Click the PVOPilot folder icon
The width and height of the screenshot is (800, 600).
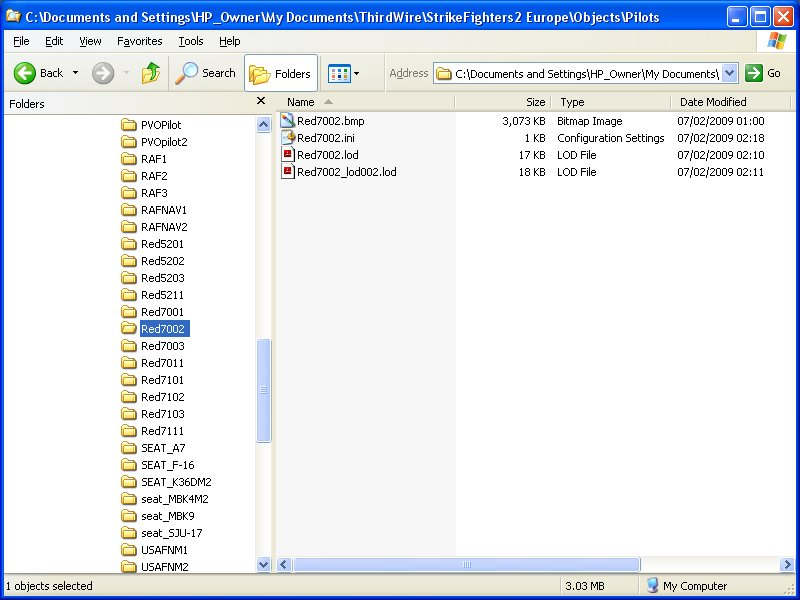tap(129, 124)
